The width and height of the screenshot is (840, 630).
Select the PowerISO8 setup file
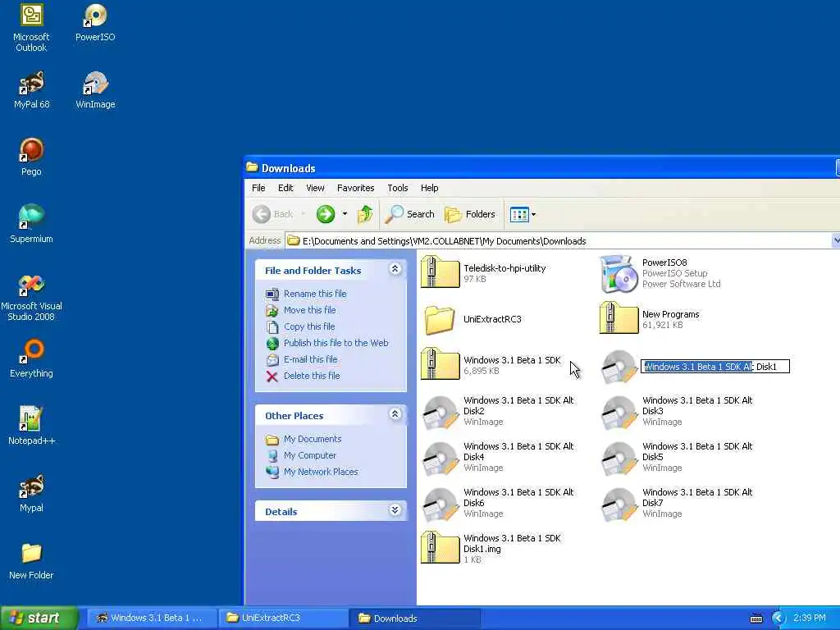660,273
